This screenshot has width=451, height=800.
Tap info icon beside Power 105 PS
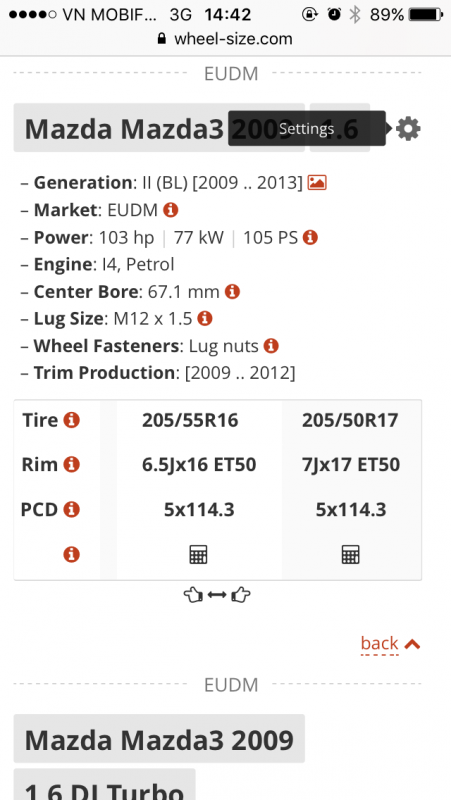coord(310,237)
